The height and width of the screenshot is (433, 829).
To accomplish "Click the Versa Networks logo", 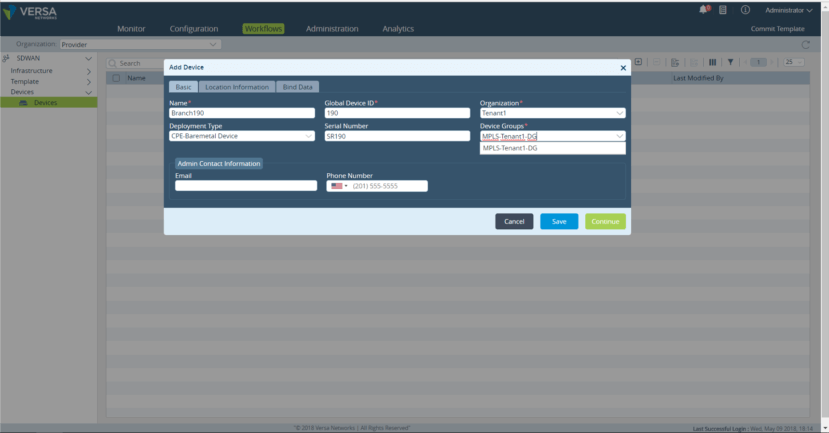I will 30,12.
